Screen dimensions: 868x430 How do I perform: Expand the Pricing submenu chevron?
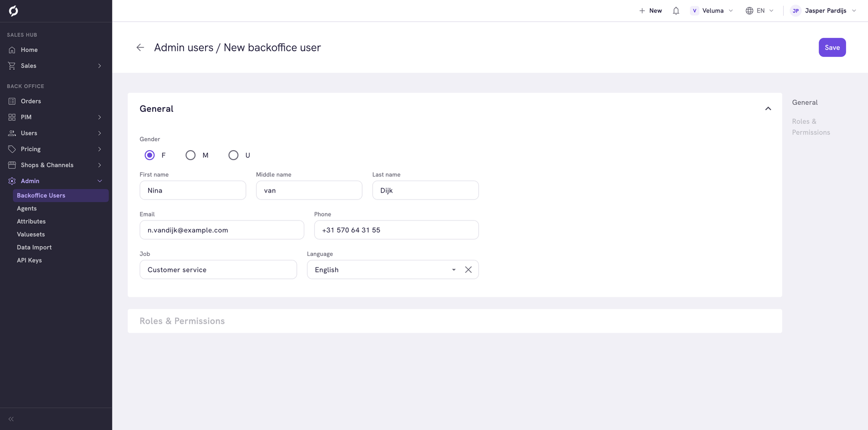(x=100, y=149)
